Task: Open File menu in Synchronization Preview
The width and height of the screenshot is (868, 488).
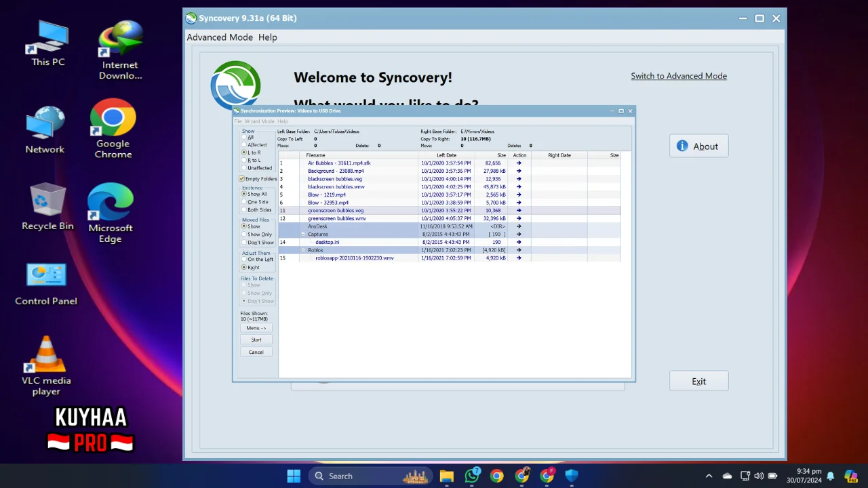Action: coord(238,121)
